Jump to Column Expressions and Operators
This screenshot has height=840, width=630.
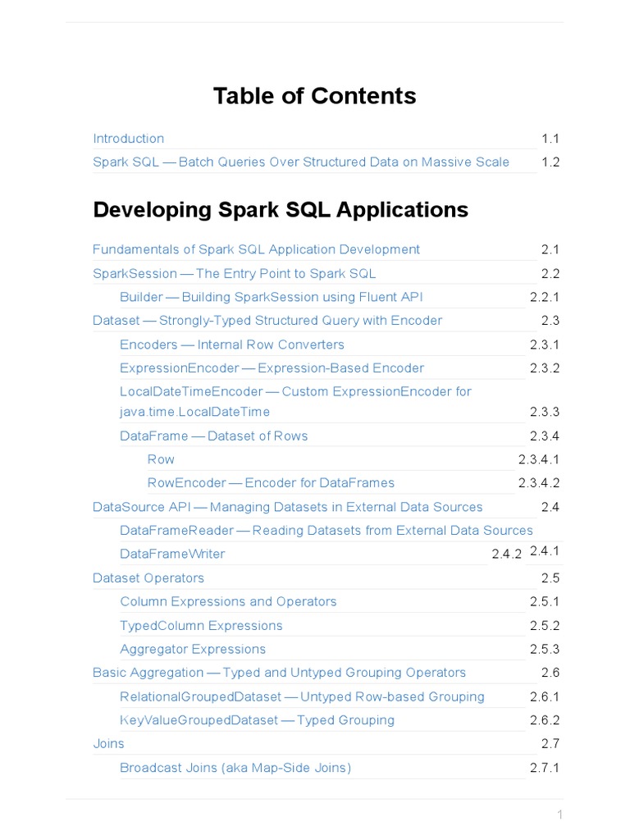coord(228,602)
